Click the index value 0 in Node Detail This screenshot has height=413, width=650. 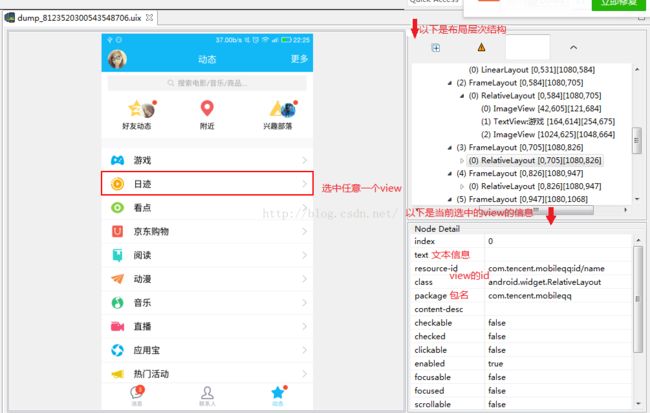tap(490, 241)
